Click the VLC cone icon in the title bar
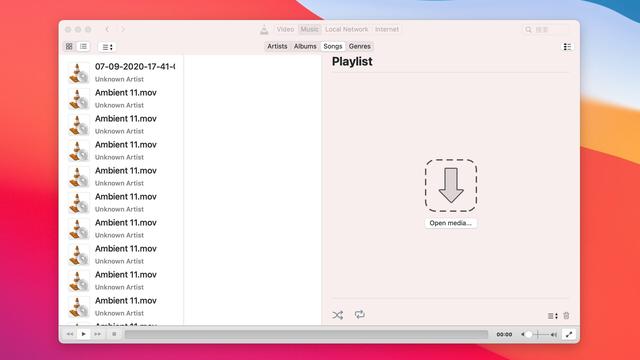 (264, 29)
